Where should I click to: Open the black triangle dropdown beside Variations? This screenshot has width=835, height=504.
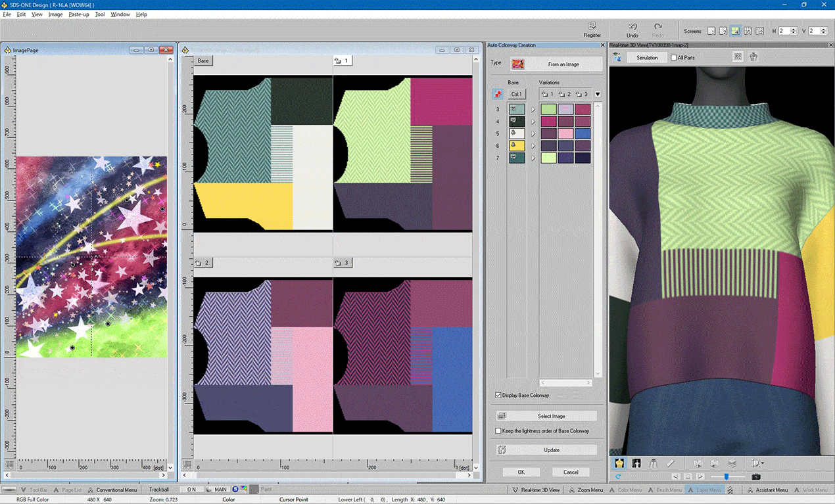tap(598, 94)
